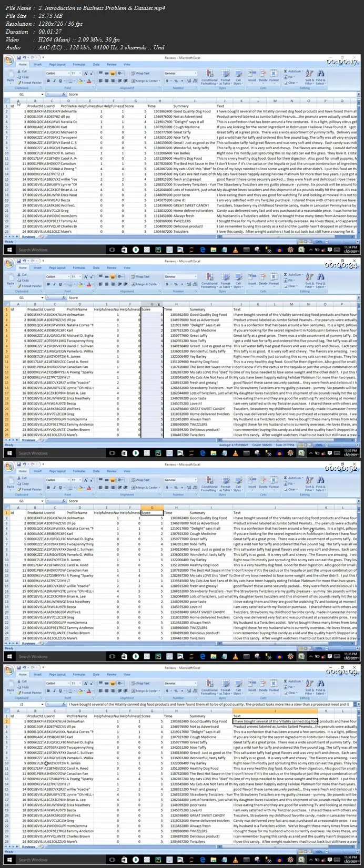Toggle Wrap Text in the 00:01:09 frame
Image resolution: width=364 pixels, height=868 pixels.
(x=141, y=684)
